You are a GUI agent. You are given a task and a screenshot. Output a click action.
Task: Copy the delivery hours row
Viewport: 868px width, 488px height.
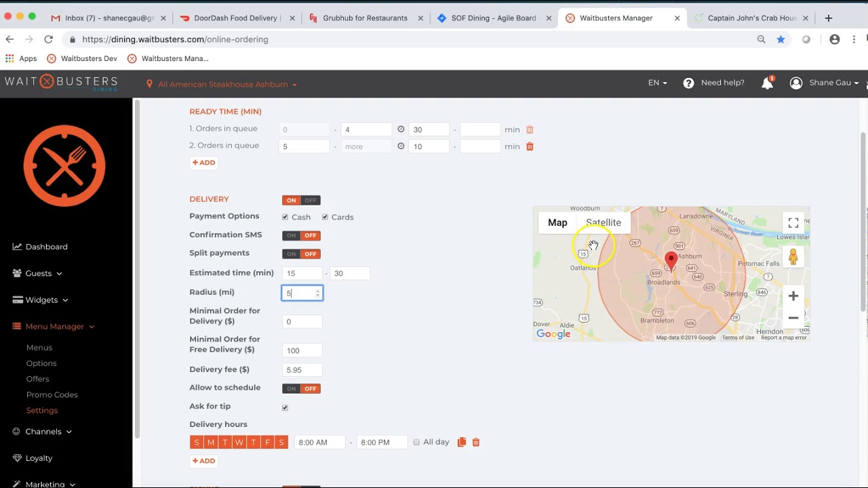tap(462, 442)
